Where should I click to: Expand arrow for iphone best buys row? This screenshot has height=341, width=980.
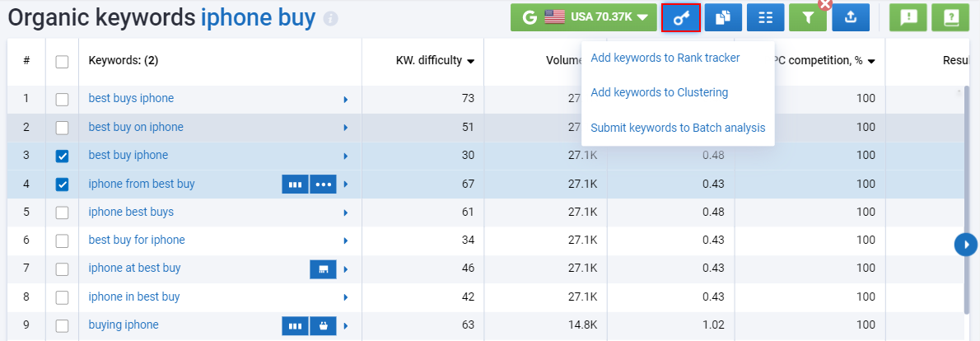(346, 213)
